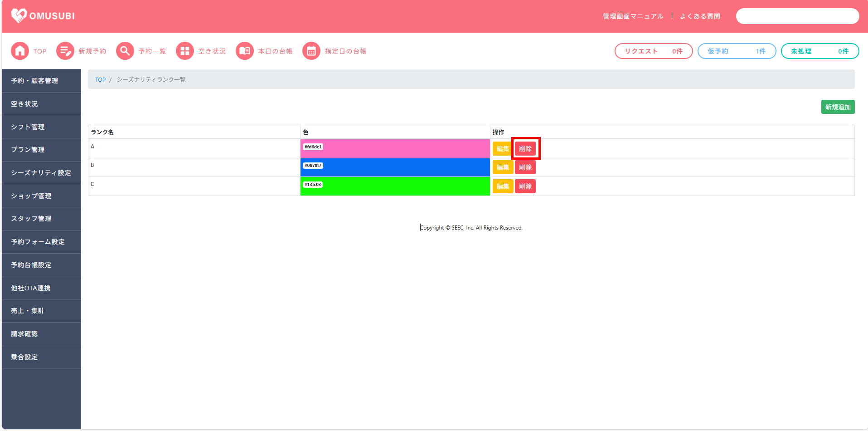Expand 予約・顧客管理 sidebar section
Viewport: 868px width, 431px height.
pyautogui.click(x=41, y=81)
